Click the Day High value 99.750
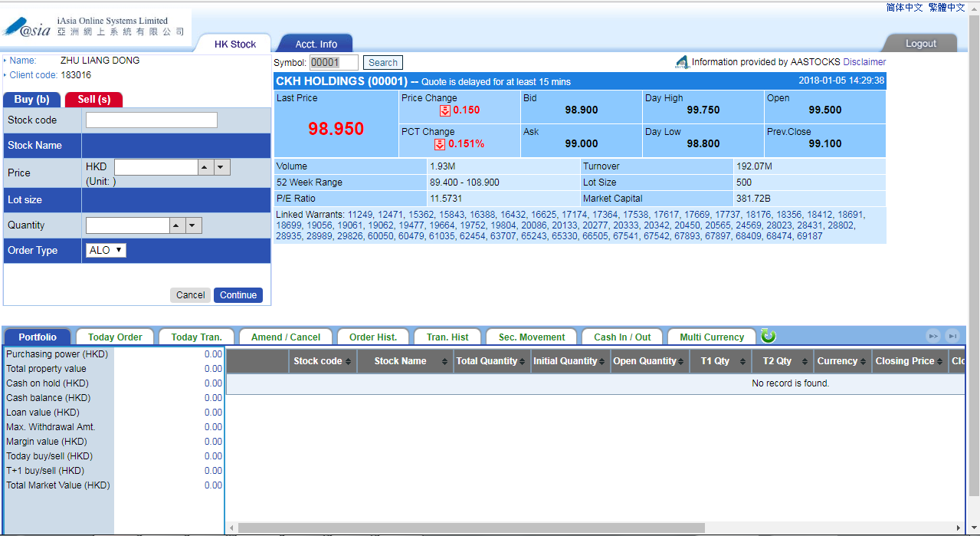The width and height of the screenshot is (980, 536). point(703,110)
